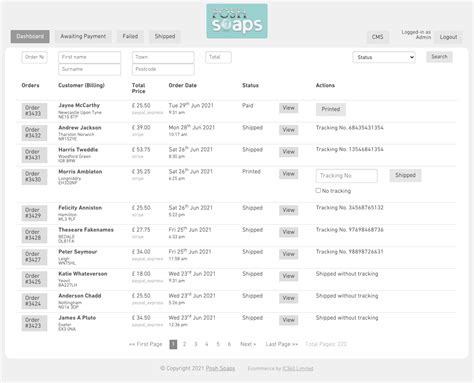Click the Logout button
474x383 pixels.
pyautogui.click(x=448, y=37)
